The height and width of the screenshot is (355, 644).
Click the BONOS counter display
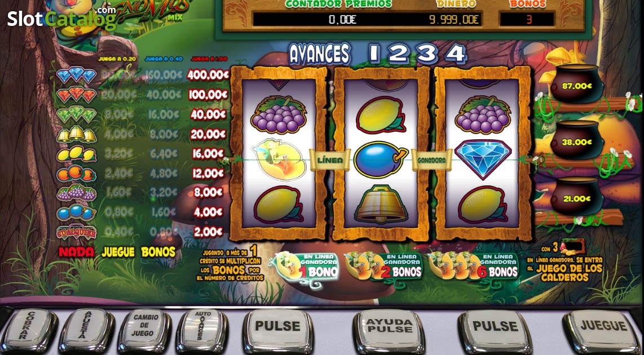click(x=527, y=19)
